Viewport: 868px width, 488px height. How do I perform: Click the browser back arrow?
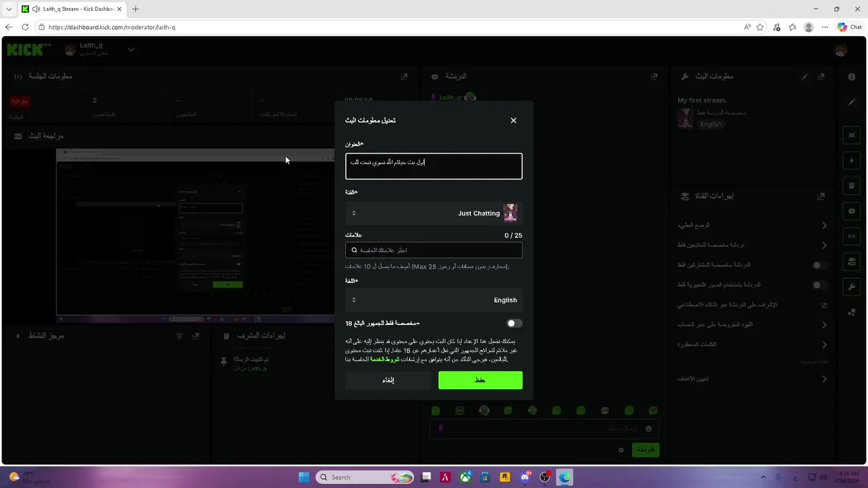pyautogui.click(x=8, y=27)
